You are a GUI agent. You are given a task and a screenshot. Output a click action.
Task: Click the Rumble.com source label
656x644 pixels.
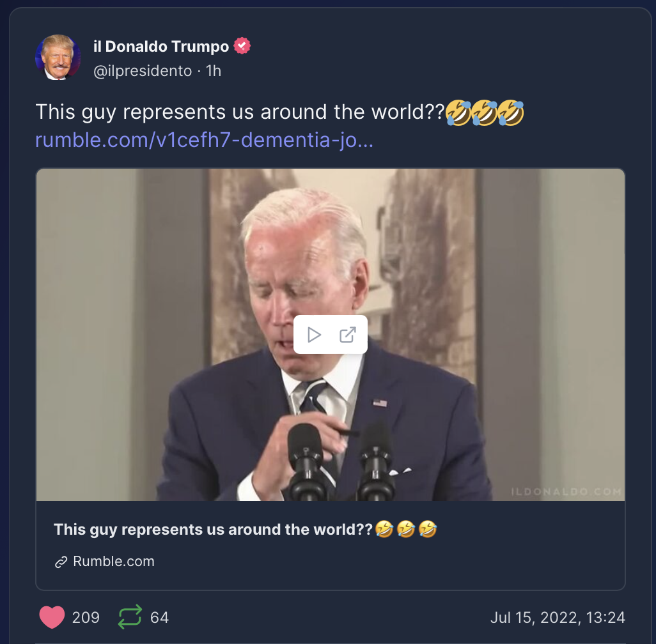click(x=113, y=561)
